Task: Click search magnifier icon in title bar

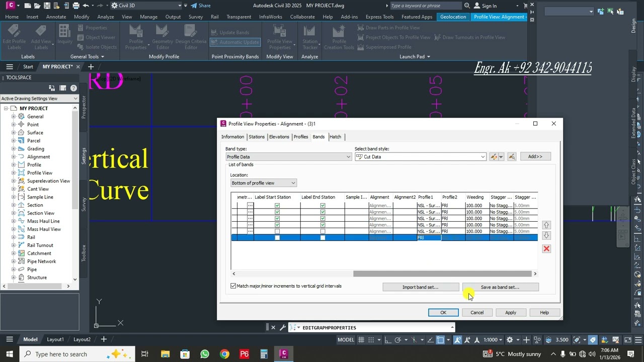Action: 467,6
